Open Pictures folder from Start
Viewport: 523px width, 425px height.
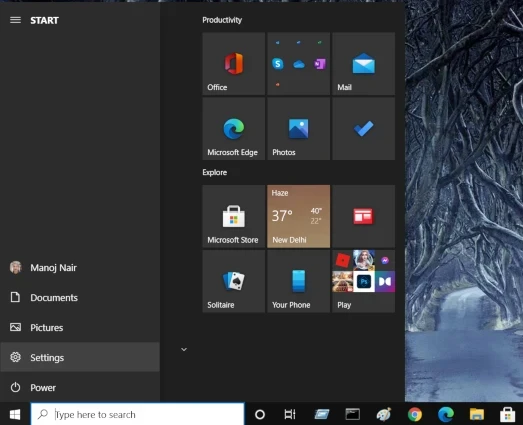pyautogui.click(x=80, y=327)
